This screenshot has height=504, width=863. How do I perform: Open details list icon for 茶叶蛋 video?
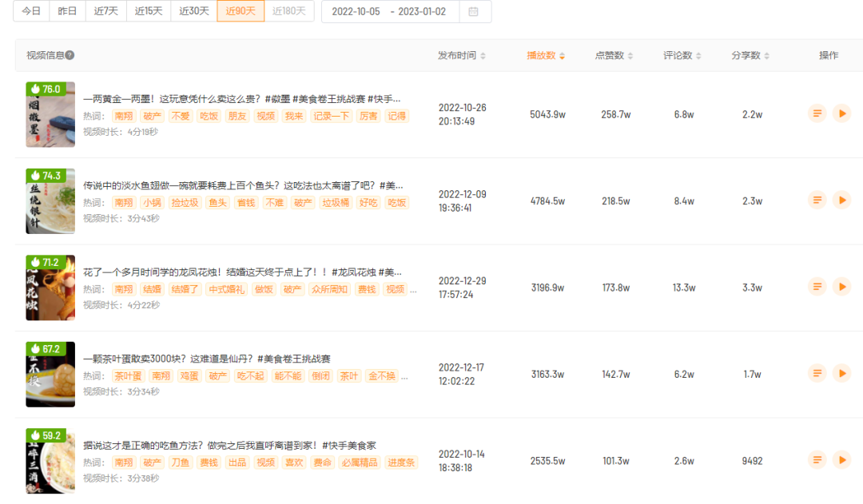pyautogui.click(x=817, y=374)
